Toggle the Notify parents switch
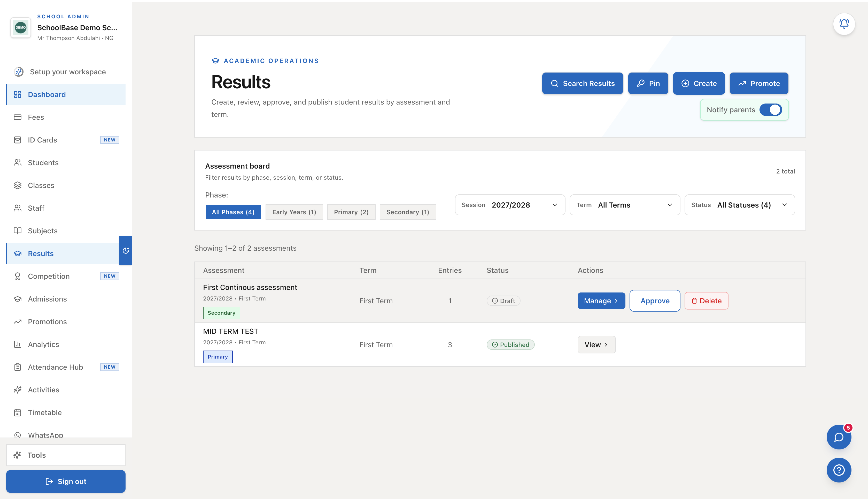The height and width of the screenshot is (499, 868). click(x=770, y=110)
